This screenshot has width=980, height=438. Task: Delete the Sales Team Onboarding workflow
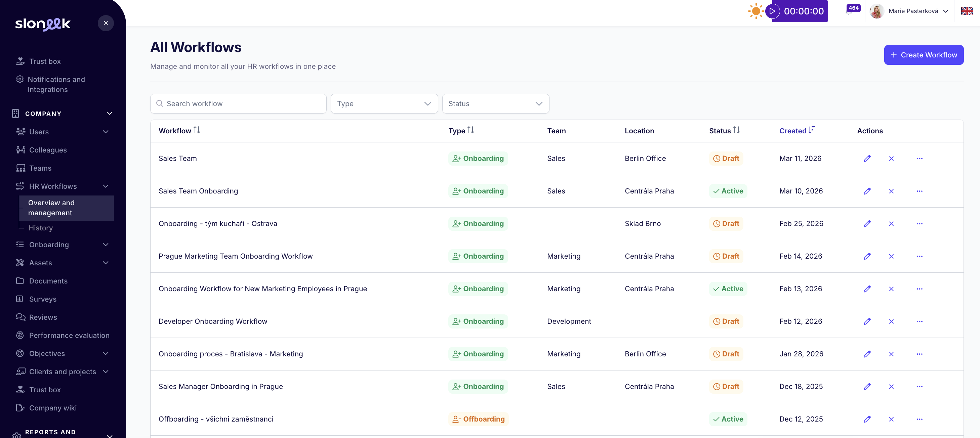tap(891, 191)
